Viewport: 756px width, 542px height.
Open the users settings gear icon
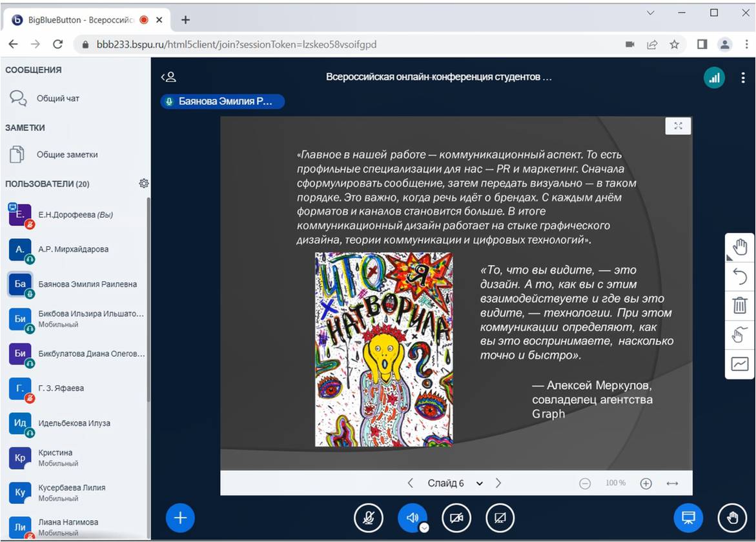[x=143, y=184]
